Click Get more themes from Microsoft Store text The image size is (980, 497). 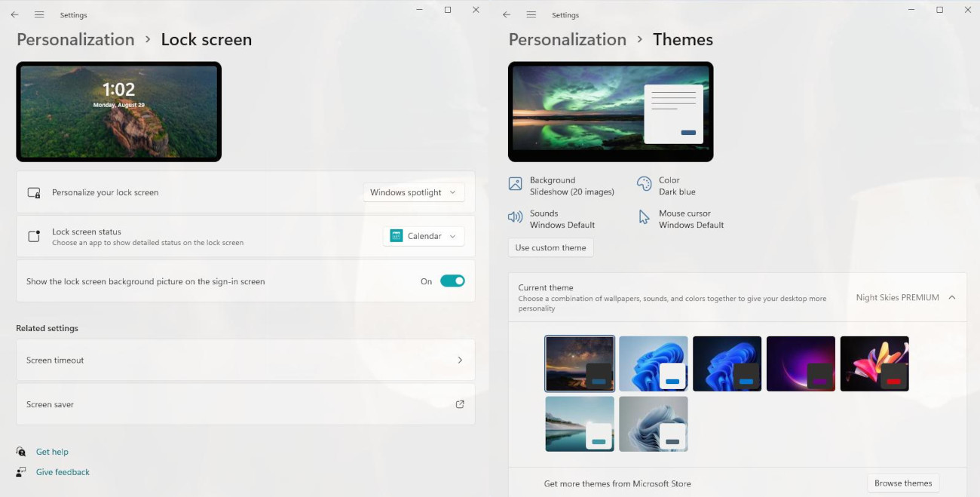(617, 483)
